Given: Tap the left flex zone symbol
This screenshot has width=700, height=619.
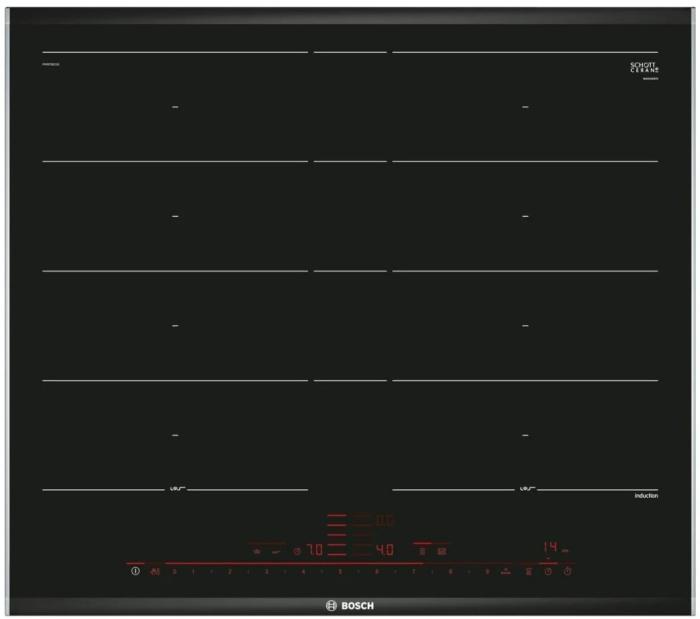Looking at the screenshot, I should [x=176, y=489].
